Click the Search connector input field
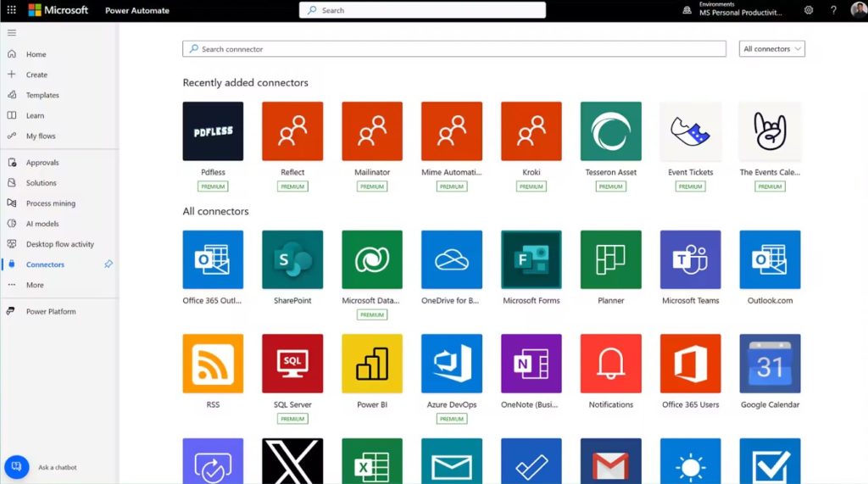Image resolution: width=868 pixels, height=484 pixels. (x=453, y=49)
